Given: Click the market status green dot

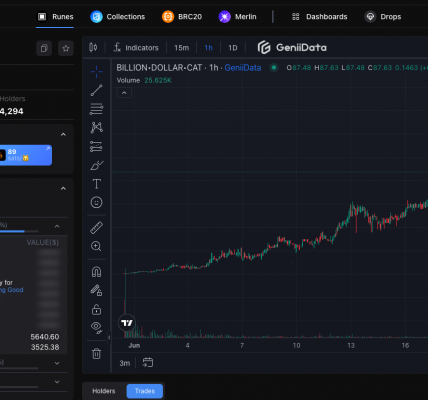Looking at the screenshot, I should (x=274, y=68).
